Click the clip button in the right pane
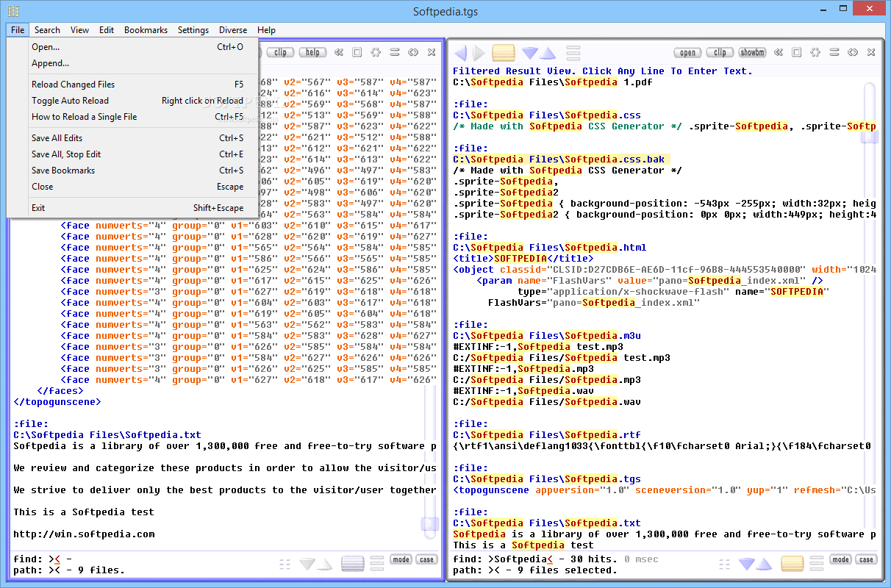The image size is (891, 588). tap(720, 53)
